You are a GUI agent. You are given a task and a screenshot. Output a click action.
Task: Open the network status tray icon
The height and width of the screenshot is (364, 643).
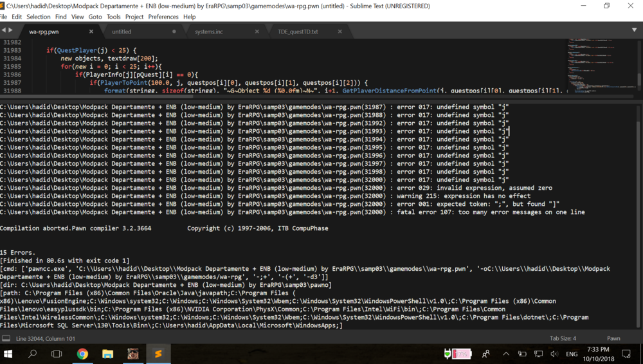[x=538, y=354]
